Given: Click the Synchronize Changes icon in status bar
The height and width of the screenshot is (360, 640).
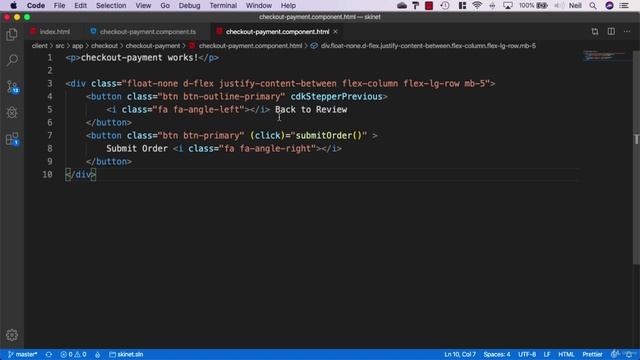Looking at the screenshot, I should [49, 354].
